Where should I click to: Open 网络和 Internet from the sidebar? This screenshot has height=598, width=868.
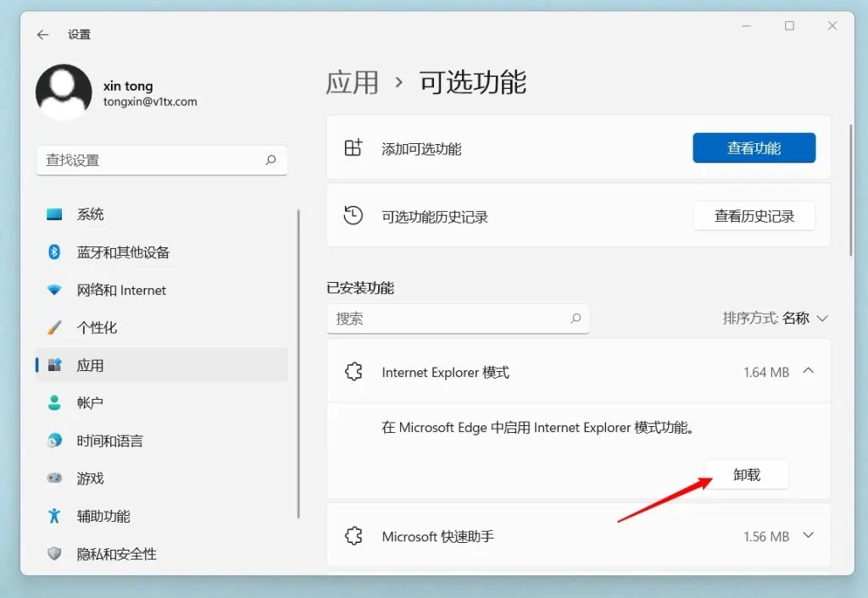click(121, 291)
